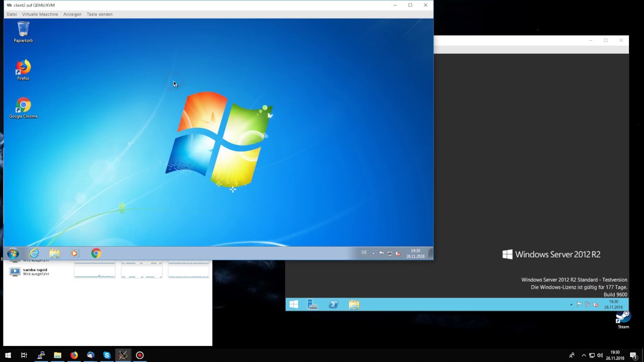The image size is (644, 362).
Task: Open the clock in Windows 7 taskbar
Action: tap(415, 253)
